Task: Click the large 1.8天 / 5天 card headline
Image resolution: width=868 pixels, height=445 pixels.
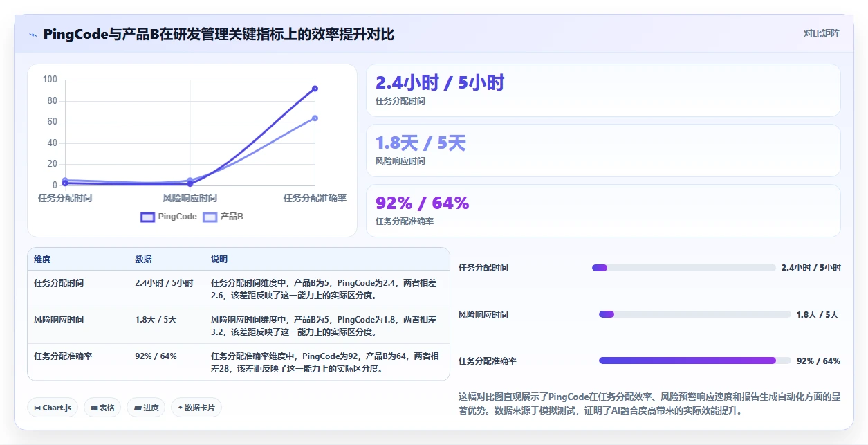Action: [421, 143]
